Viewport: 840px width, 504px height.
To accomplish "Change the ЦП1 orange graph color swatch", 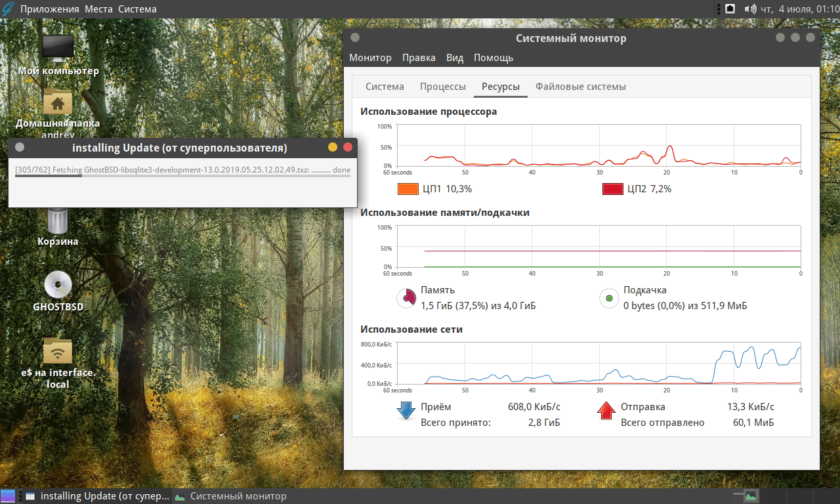I will coord(408,189).
